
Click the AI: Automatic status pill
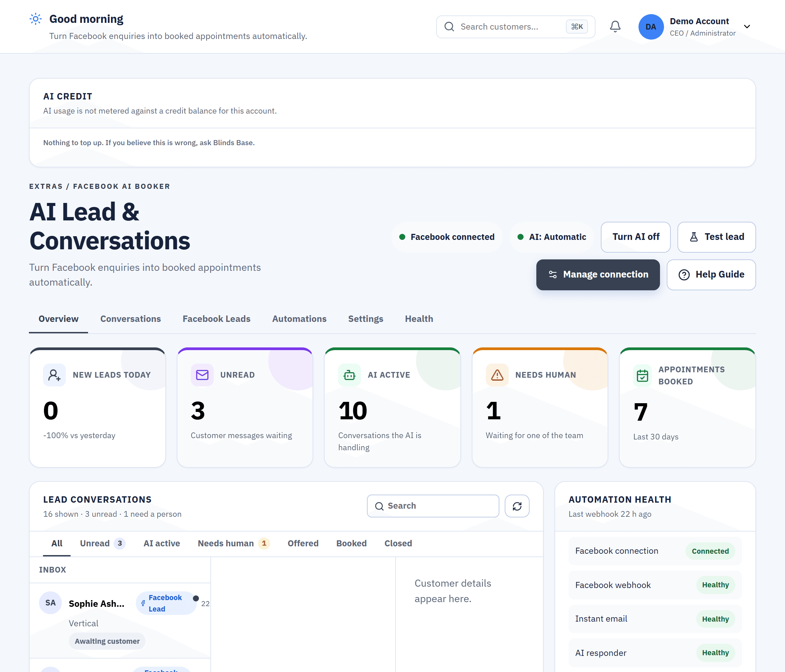tap(552, 237)
